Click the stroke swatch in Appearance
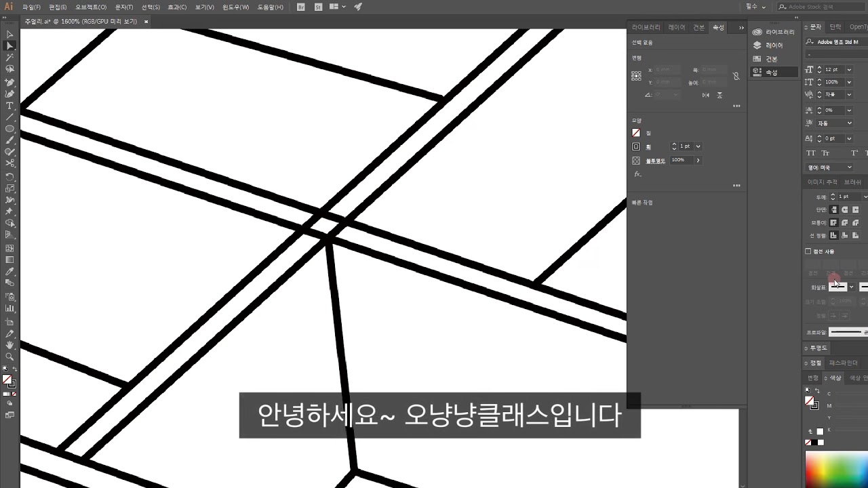 636,146
